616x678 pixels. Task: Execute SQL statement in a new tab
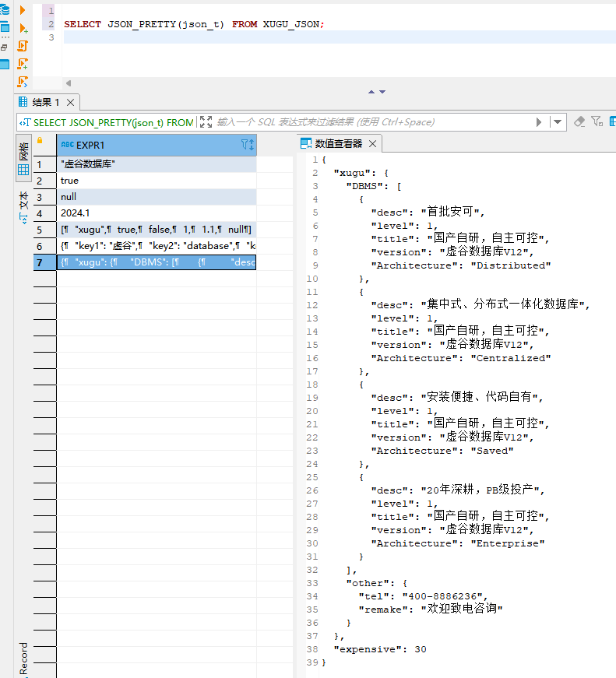23,29
